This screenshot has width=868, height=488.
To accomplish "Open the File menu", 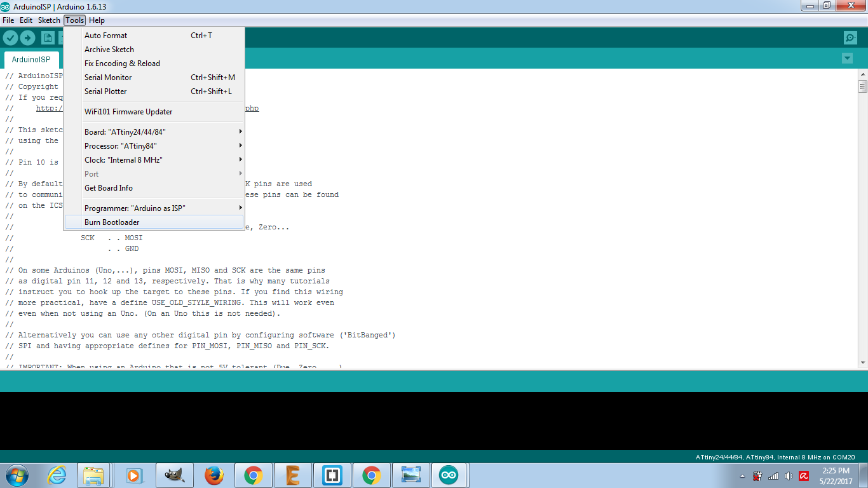I will [x=8, y=20].
